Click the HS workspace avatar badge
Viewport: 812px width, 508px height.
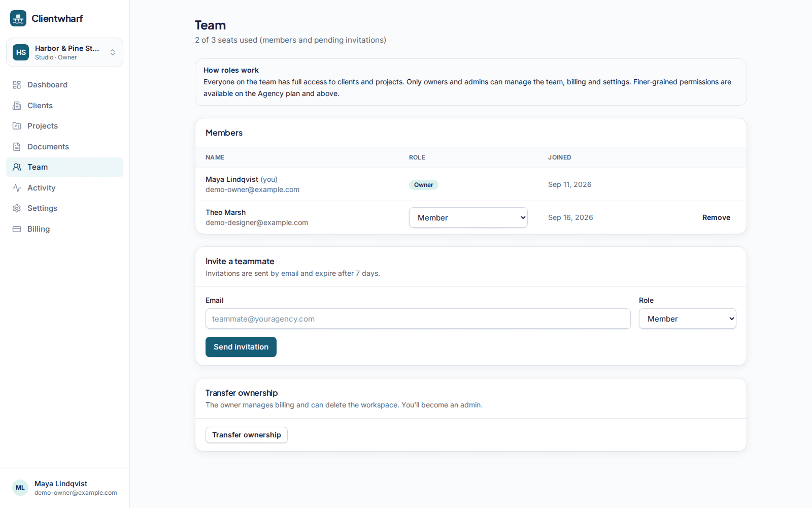(x=21, y=52)
